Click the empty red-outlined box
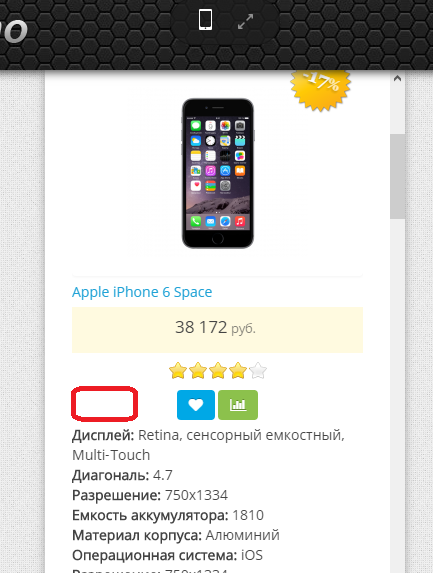This screenshot has width=433, height=573. coord(105,403)
